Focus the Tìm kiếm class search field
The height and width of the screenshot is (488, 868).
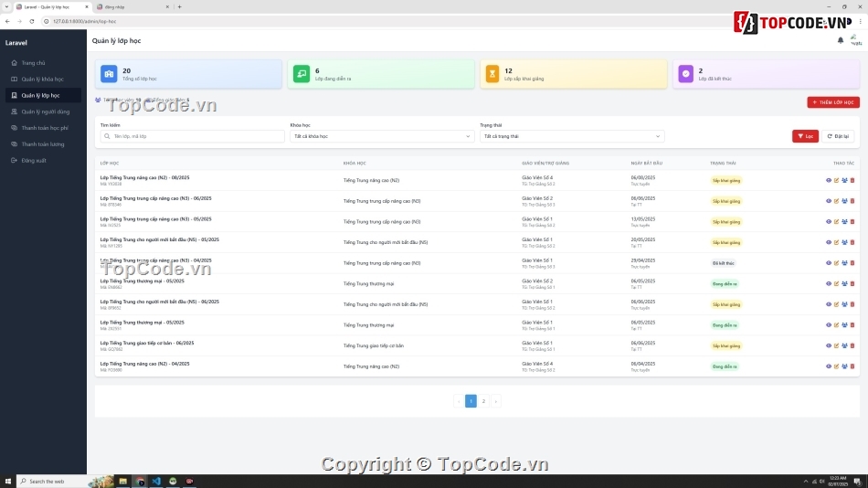(x=193, y=136)
